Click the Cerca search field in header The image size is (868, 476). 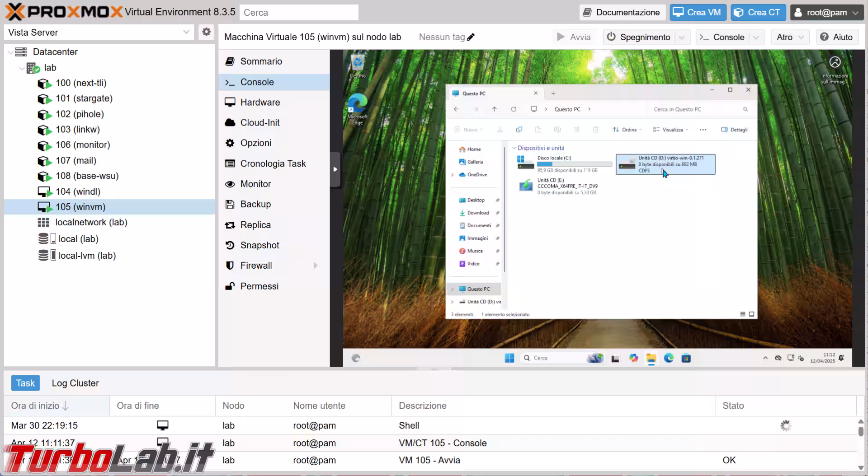pyautogui.click(x=299, y=13)
